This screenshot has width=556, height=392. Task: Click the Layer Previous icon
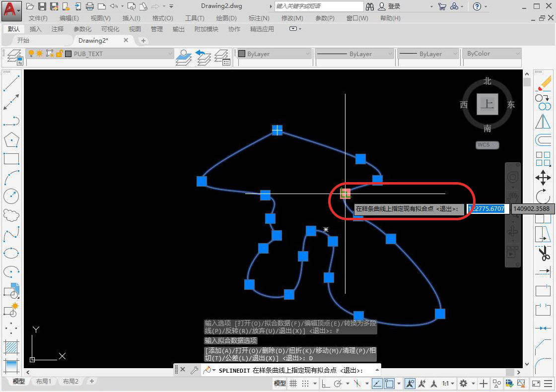point(203,57)
